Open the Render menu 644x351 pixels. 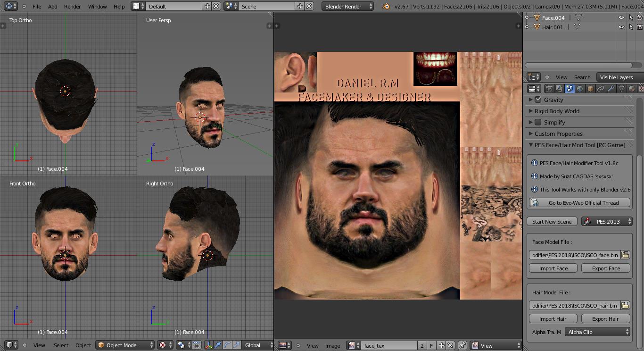(73, 7)
